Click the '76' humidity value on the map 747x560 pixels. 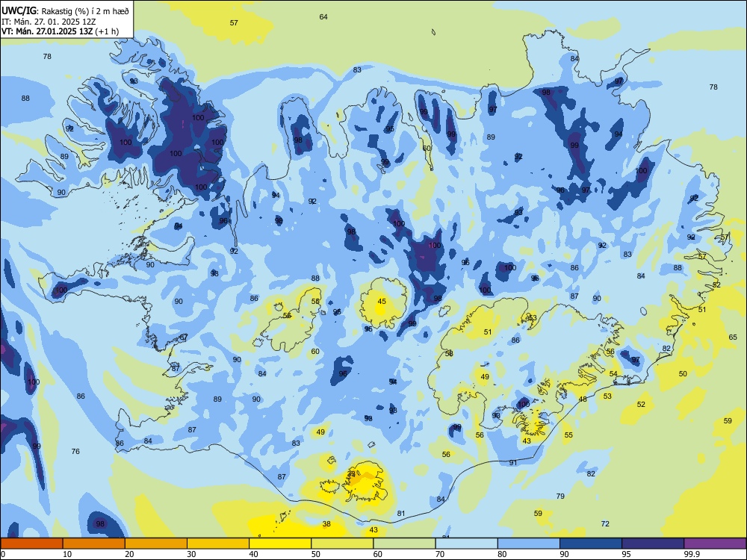(x=75, y=451)
